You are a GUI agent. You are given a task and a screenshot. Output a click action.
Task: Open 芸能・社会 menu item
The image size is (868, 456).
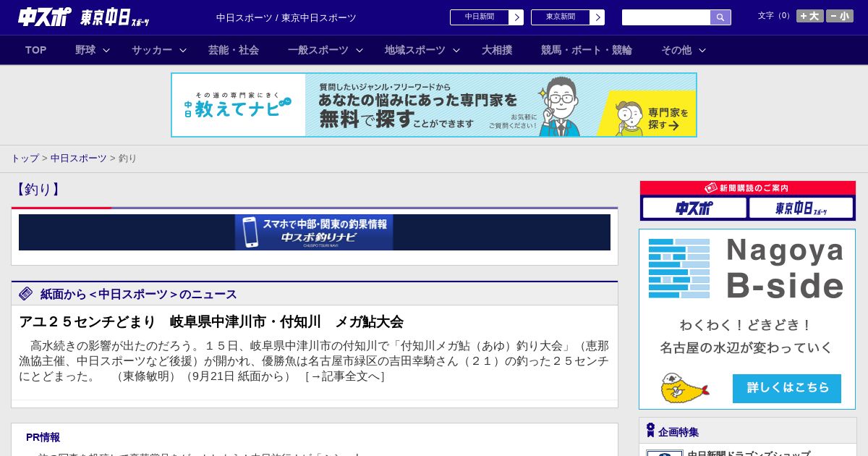pos(234,50)
